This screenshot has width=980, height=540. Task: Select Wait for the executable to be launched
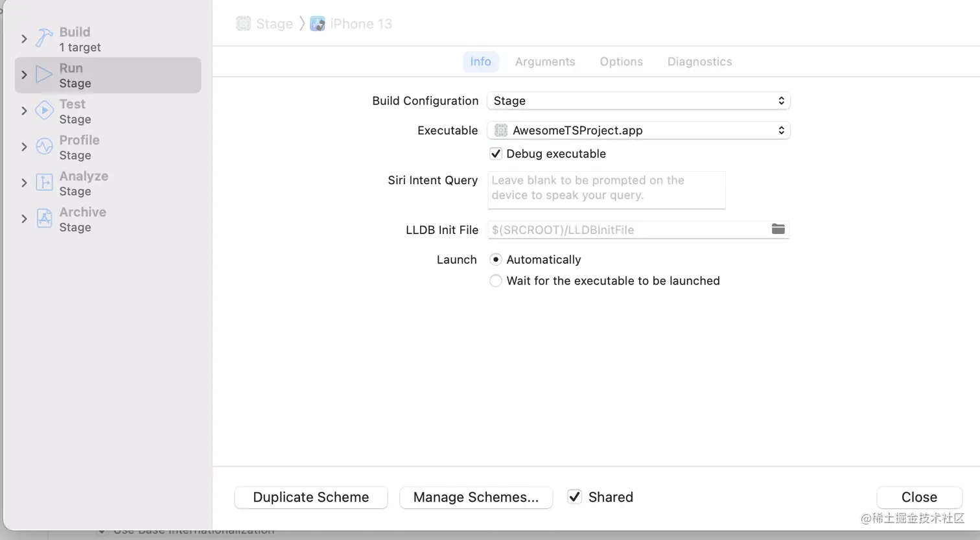496,281
